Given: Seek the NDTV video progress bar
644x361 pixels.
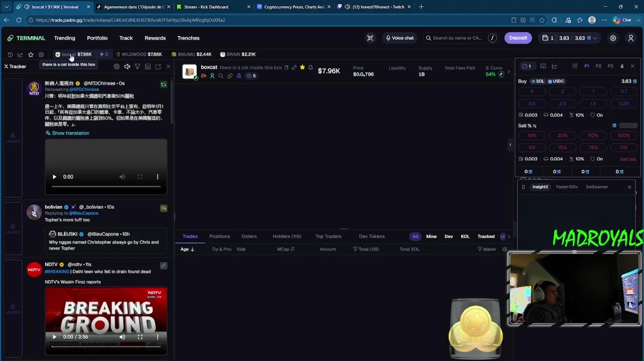Looking at the screenshot, I should pos(106,346).
